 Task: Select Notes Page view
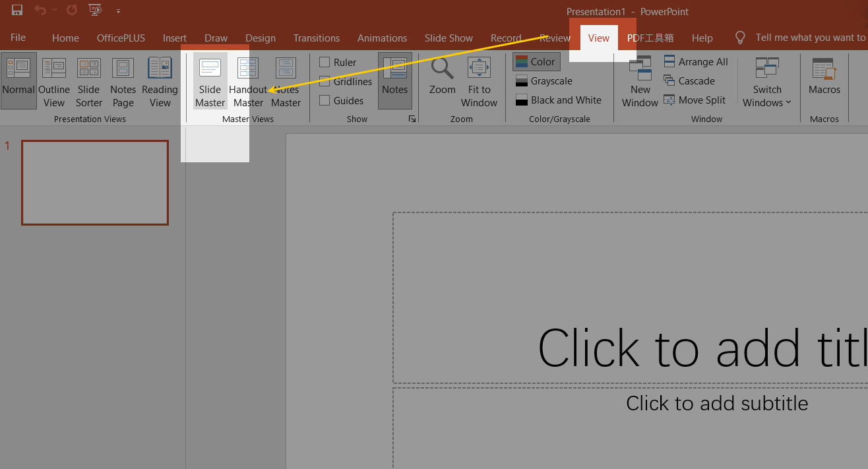[x=123, y=80]
